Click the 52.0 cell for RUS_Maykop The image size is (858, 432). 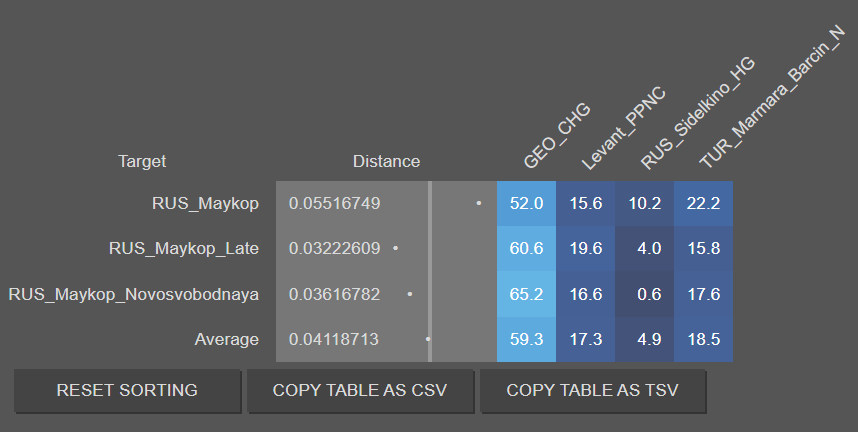526,204
